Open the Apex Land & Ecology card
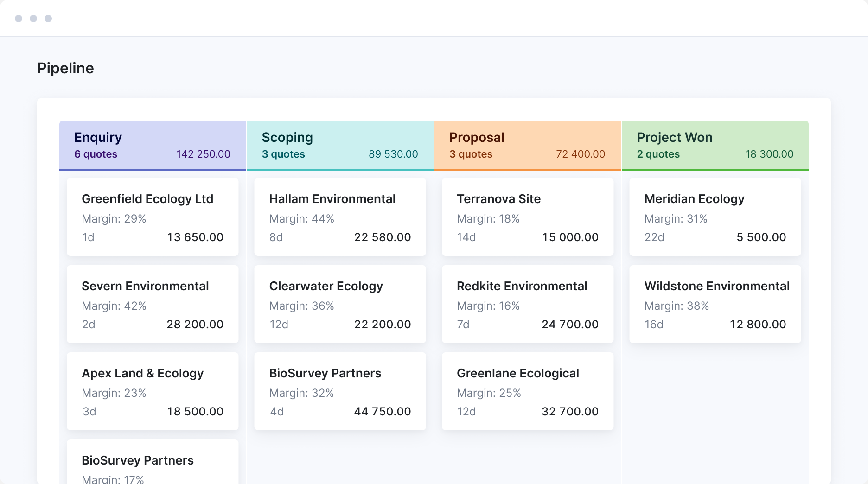868x484 pixels. (153, 391)
